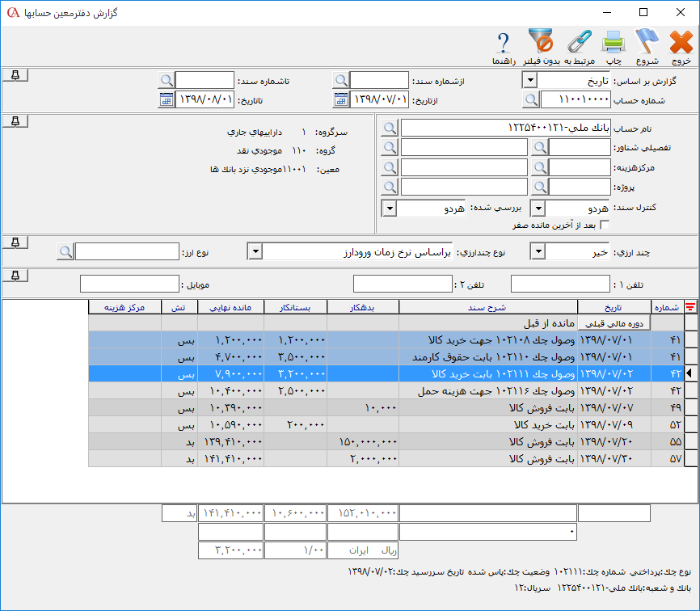
Task: Enable بعد از آخرین مانده صفر checkbox
Action: [604, 225]
